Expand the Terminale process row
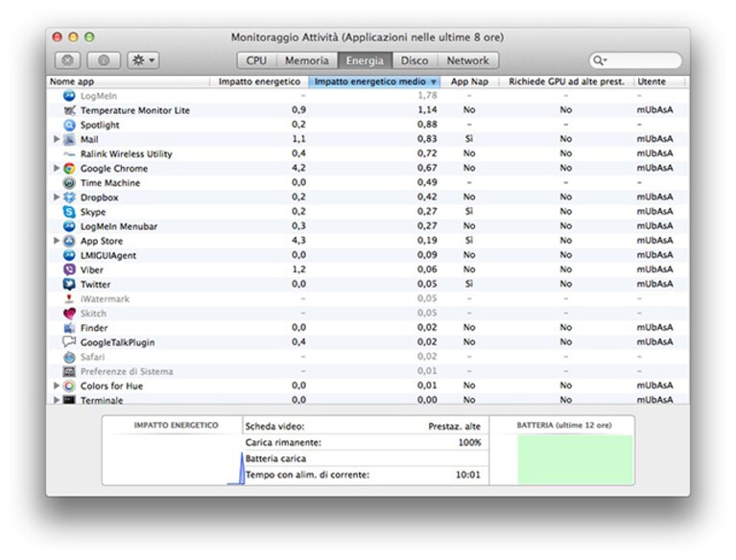The image size is (736, 560). 57,400
